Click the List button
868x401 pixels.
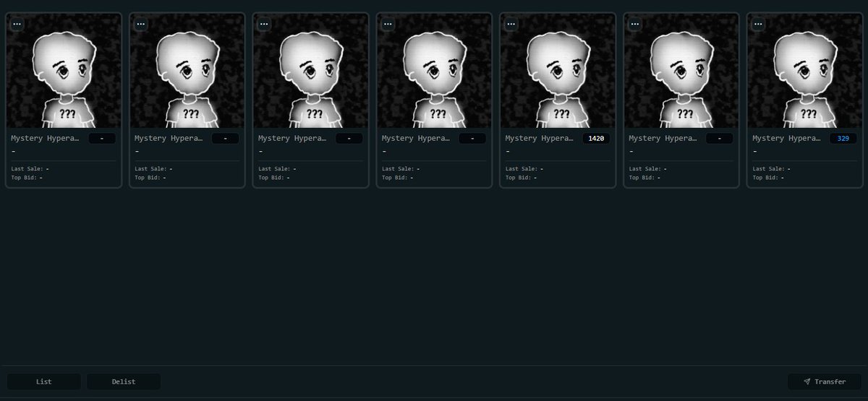[43, 381]
